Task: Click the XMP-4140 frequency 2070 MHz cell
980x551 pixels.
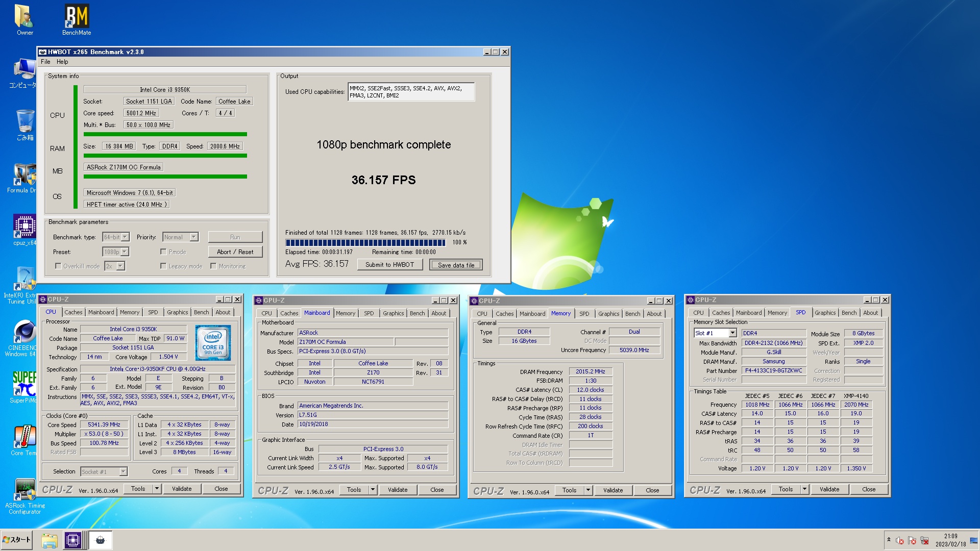Action: (856, 405)
